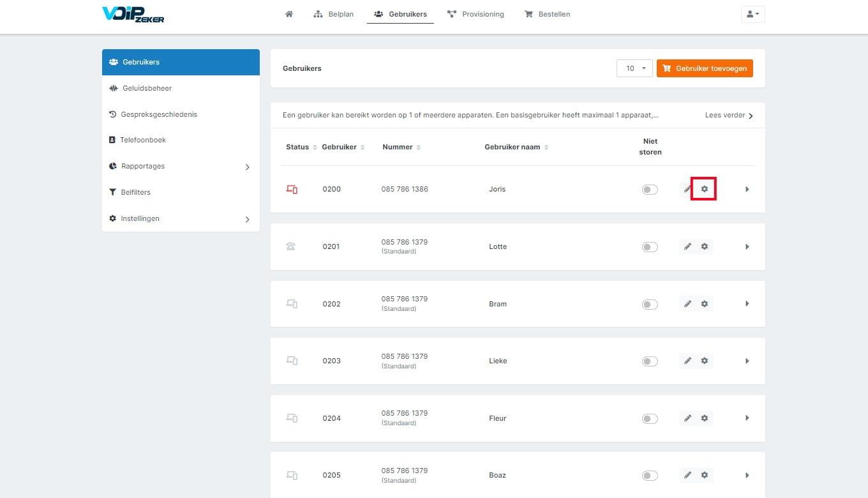The image size is (868, 498).
Task: Toggle Niet storen for Boaz
Action: pyautogui.click(x=650, y=476)
